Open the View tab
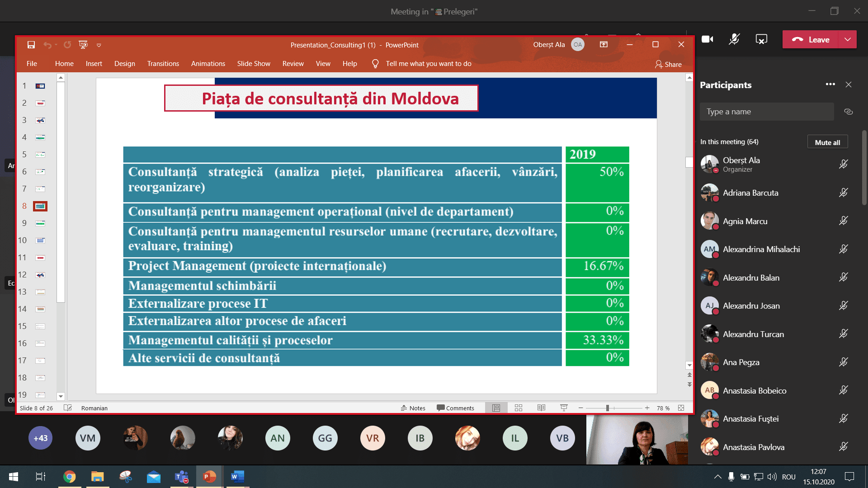Viewport: 868px width, 488px height. tap(323, 64)
